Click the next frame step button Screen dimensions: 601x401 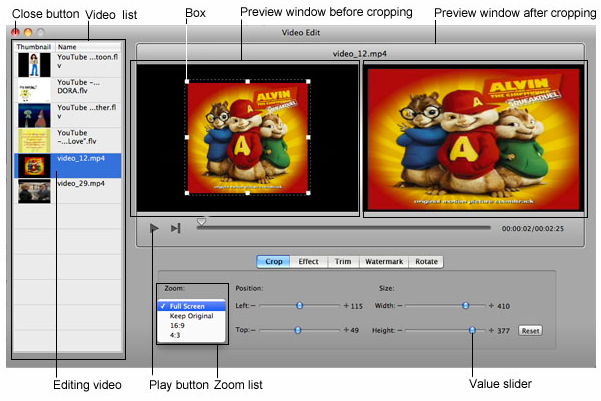176,228
